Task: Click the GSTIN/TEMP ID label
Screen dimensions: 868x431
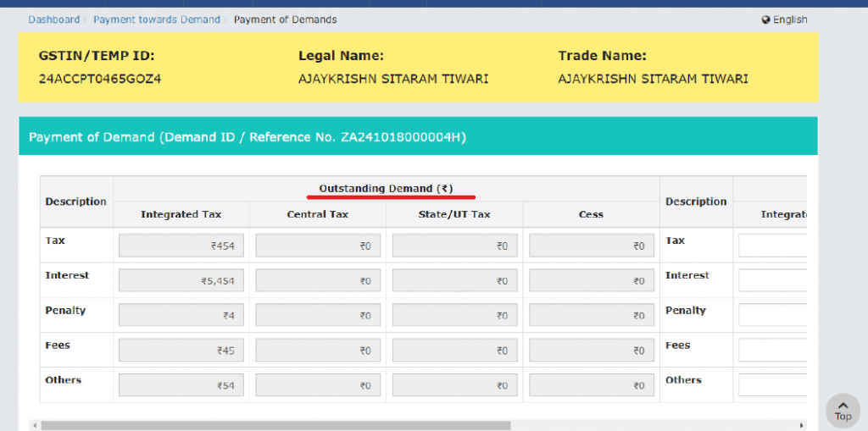Action: (97, 56)
